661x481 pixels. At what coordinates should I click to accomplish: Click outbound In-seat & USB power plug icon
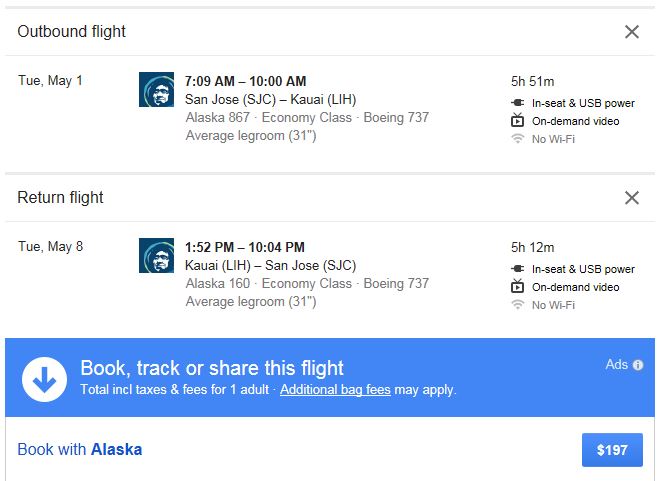tap(518, 103)
